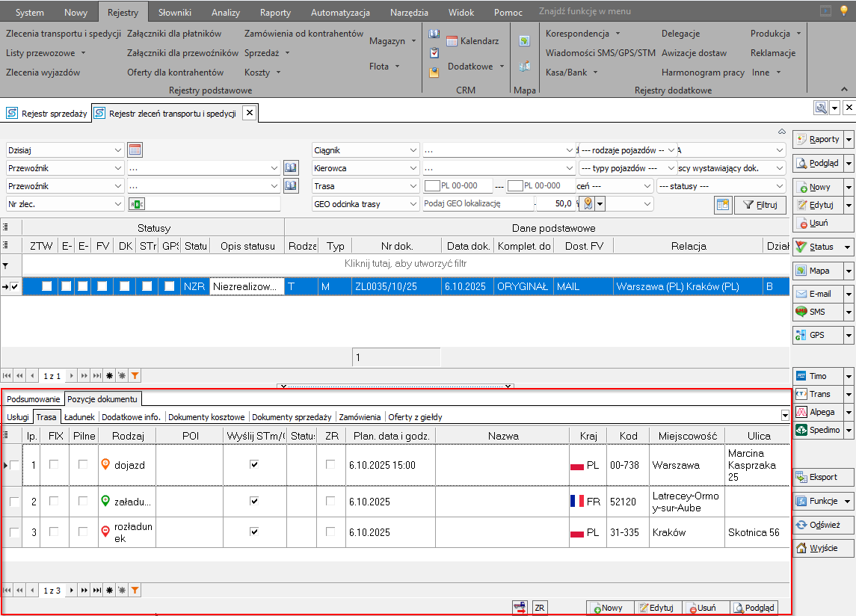Expand the Dzisiaj date range dropdown
The height and width of the screenshot is (616, 856).
point(119,150)
